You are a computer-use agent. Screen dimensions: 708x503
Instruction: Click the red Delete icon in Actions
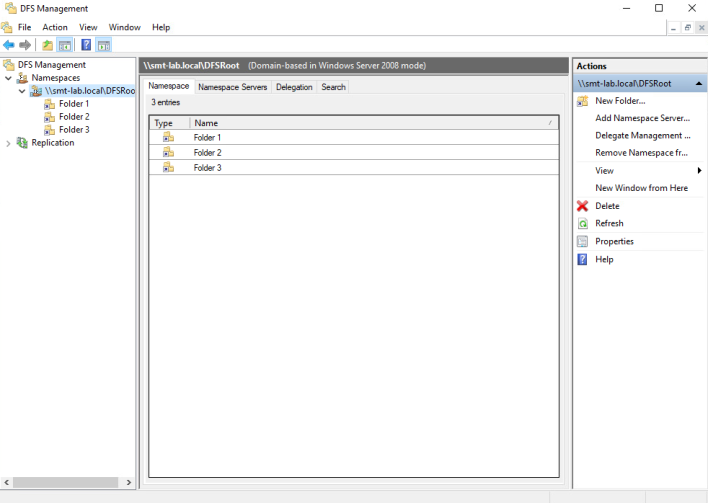coord(583,206)
